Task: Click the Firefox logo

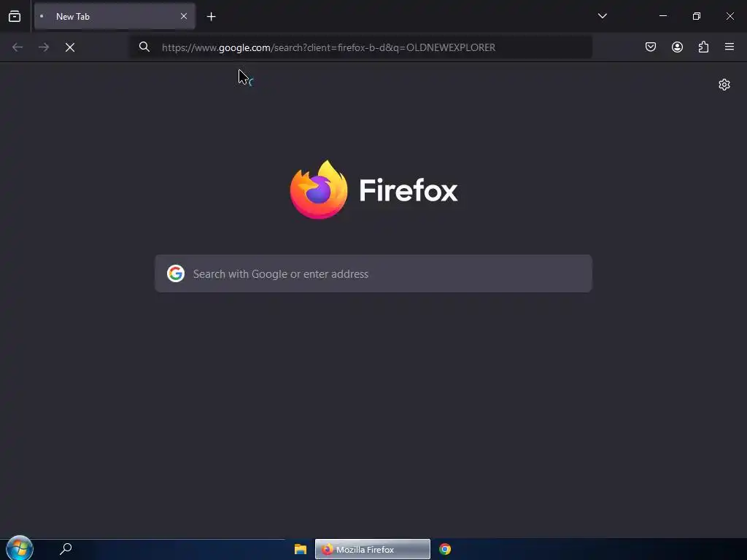Action: (374, 190)
